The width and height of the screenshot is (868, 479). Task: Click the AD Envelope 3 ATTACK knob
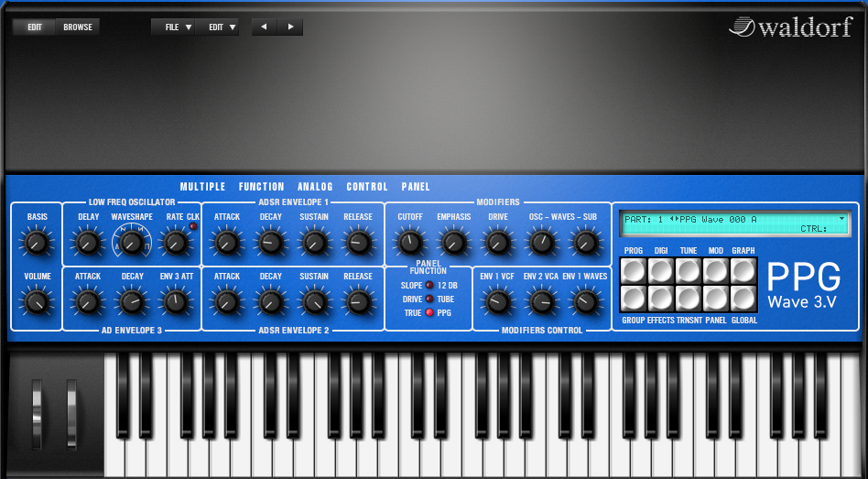(x=88, y=302)
